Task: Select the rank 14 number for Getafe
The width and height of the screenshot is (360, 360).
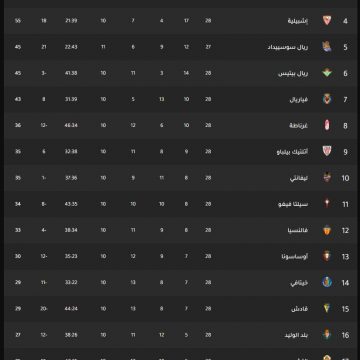Action: click(x=345, y=283)
